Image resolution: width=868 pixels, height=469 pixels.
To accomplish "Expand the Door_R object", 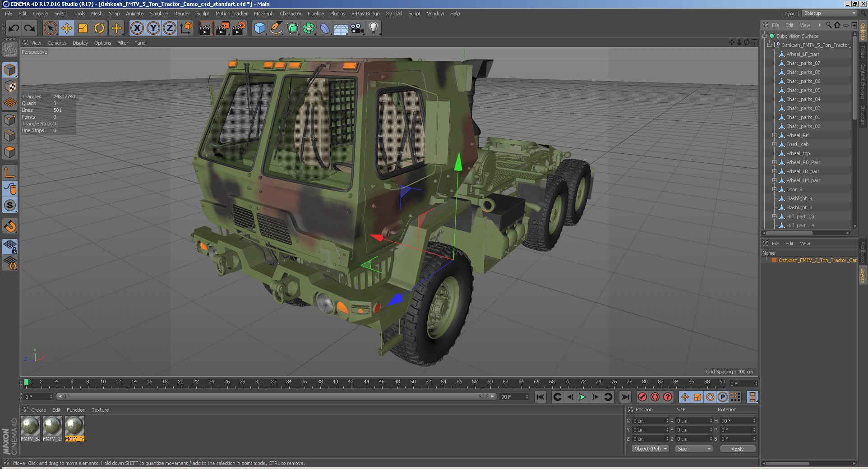I will (775, 189).
